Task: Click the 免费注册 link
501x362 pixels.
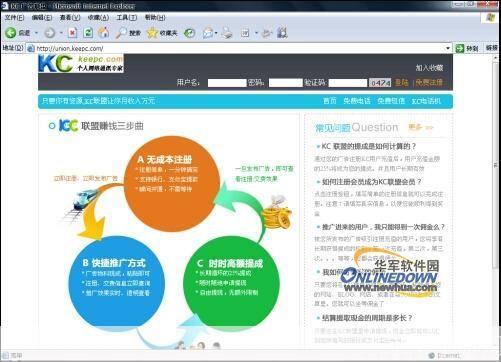Action: pyautogui.click(x=429, y=82)
